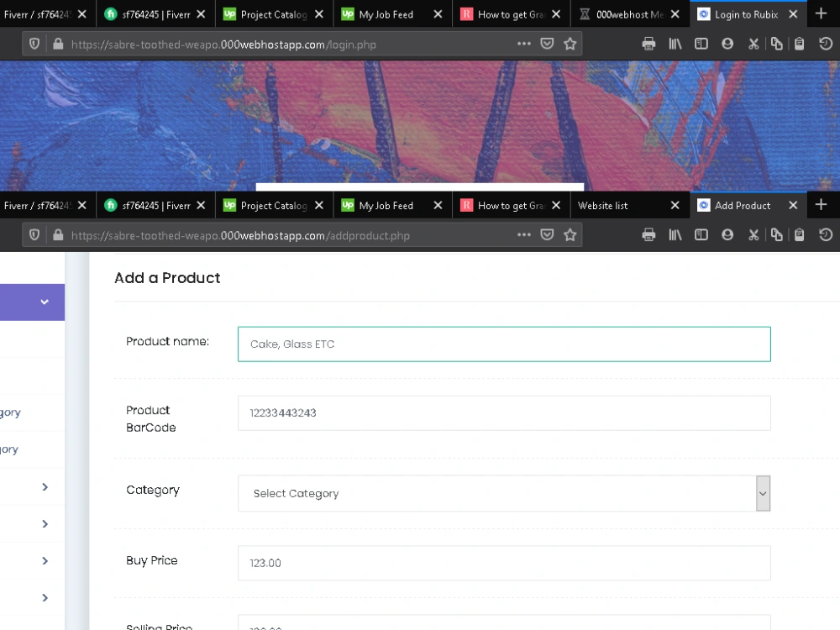Expand the second sidebar submenu arrow
The image size is (840, 630).
click(x=45, y=524)
